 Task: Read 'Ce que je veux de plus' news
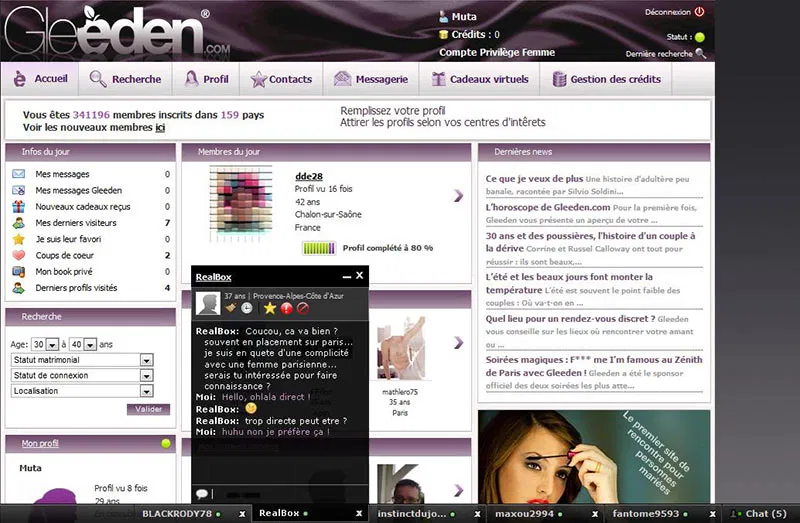coord(534,179)
